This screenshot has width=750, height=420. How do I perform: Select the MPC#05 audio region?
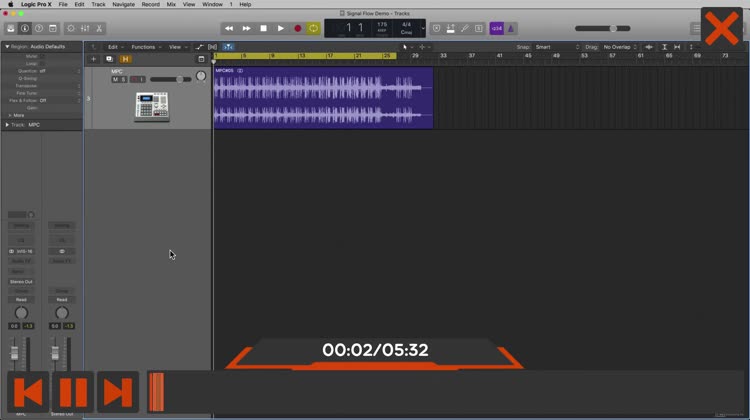323,98
